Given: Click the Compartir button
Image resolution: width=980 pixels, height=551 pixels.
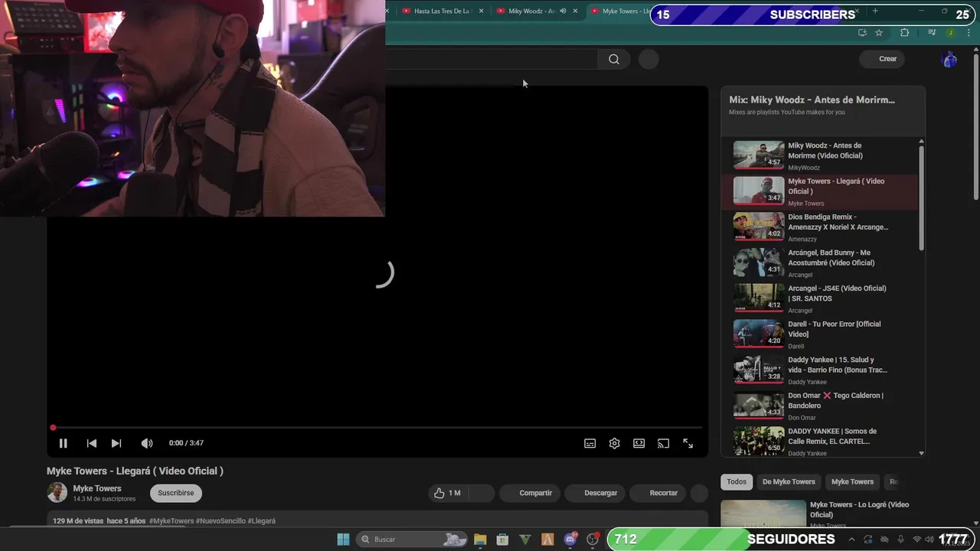Looking at the screenshot, I should (x=529, y=493).
